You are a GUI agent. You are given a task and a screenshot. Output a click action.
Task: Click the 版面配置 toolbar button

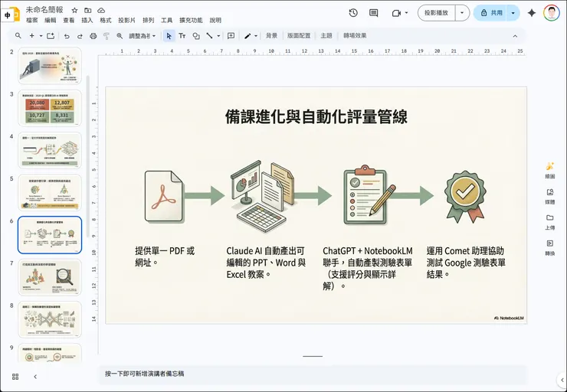pyautogui.click(x=299, y=36)
